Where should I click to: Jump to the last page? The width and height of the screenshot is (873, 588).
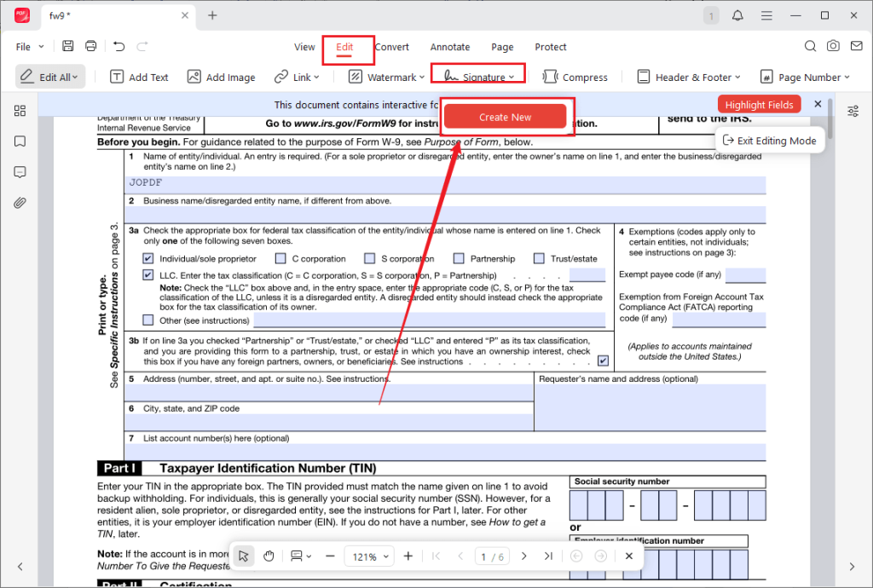[548, 556]
